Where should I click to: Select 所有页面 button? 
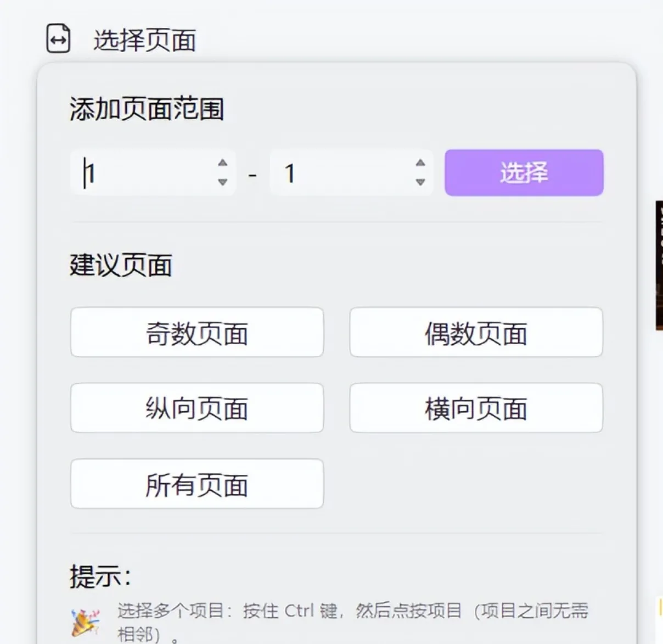(x=197, y=484)
